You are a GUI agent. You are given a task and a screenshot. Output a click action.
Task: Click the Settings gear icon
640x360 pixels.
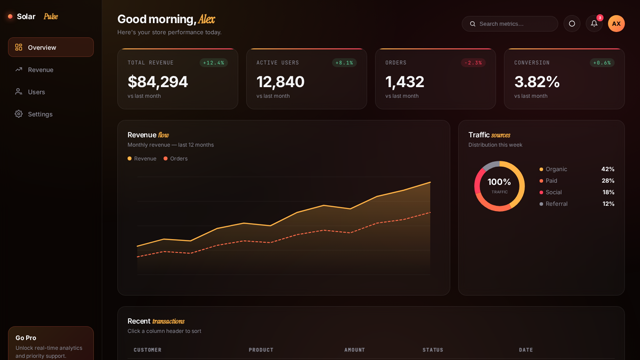[18, 114]
